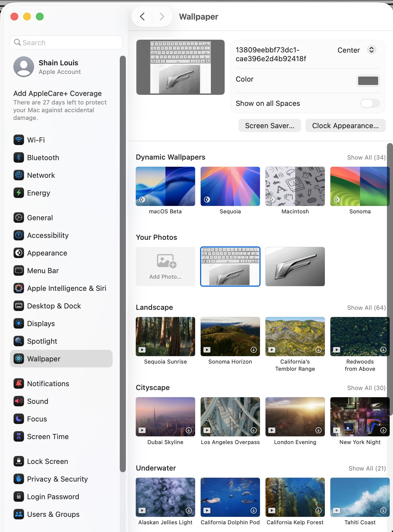Choose the Tahiti Coast wallpaper
The height and width of the screenshot is (532, 393).
tap(360, 497)
